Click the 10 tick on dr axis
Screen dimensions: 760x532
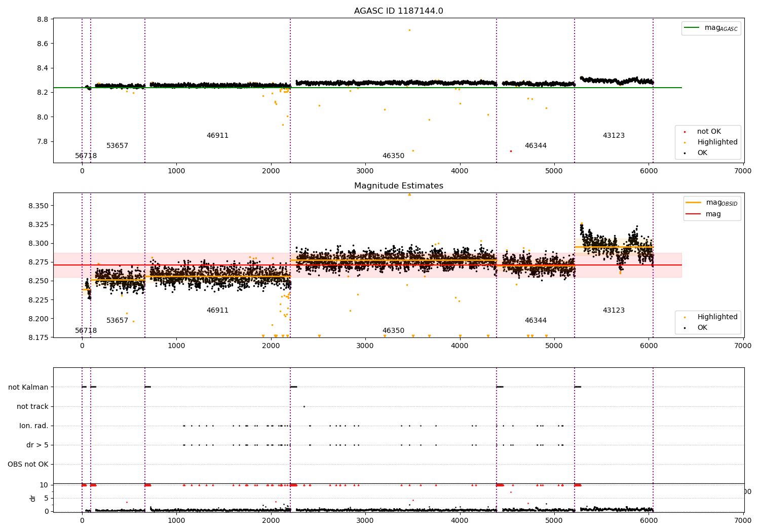pyautogui.click(x=44, y=485)
